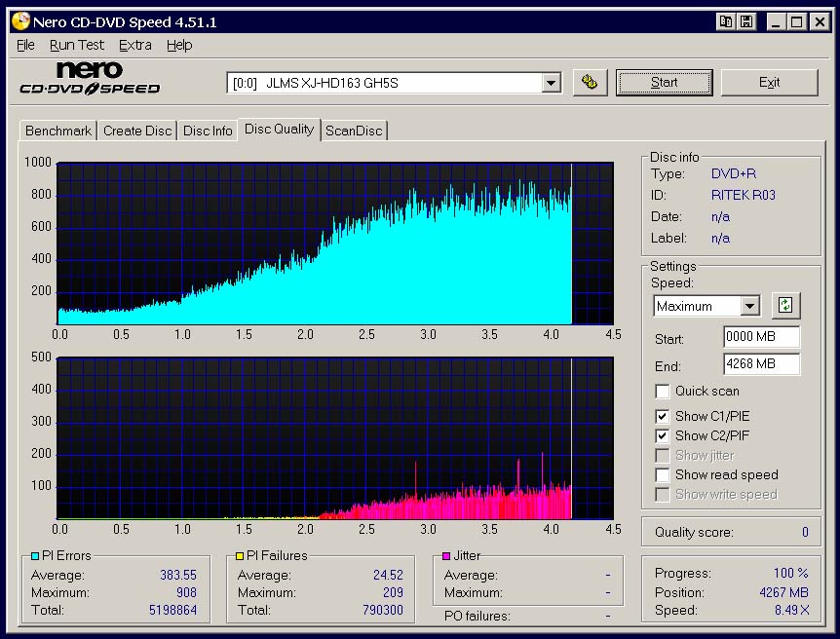
Task: Click the Nero CD-DVD Speed logo
Action: tap(90, 78)
